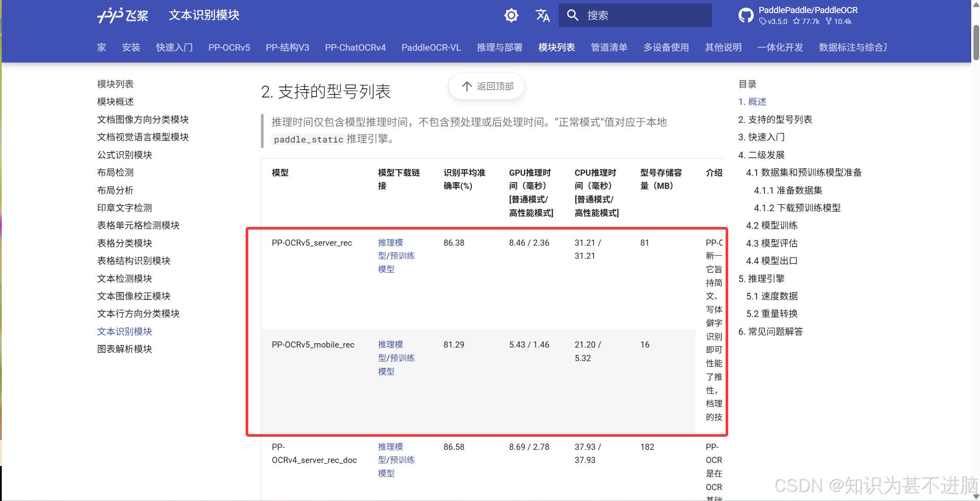Jump to 5.1 速度数据
Viewport: 980px width, 501px height.
pos(772,296)
